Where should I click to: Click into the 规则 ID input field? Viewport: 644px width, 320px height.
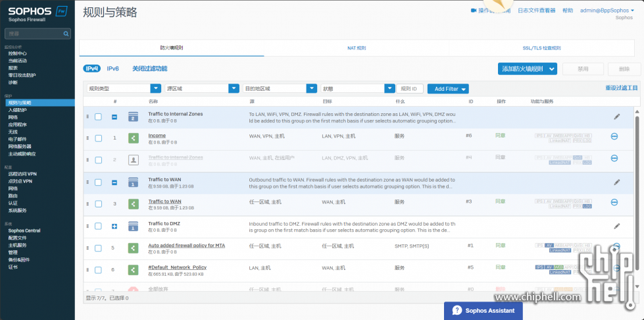(410, 88)
